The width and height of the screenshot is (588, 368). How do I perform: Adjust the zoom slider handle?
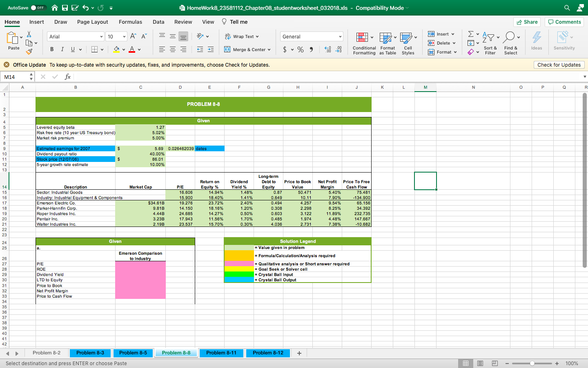click(532, 363)
